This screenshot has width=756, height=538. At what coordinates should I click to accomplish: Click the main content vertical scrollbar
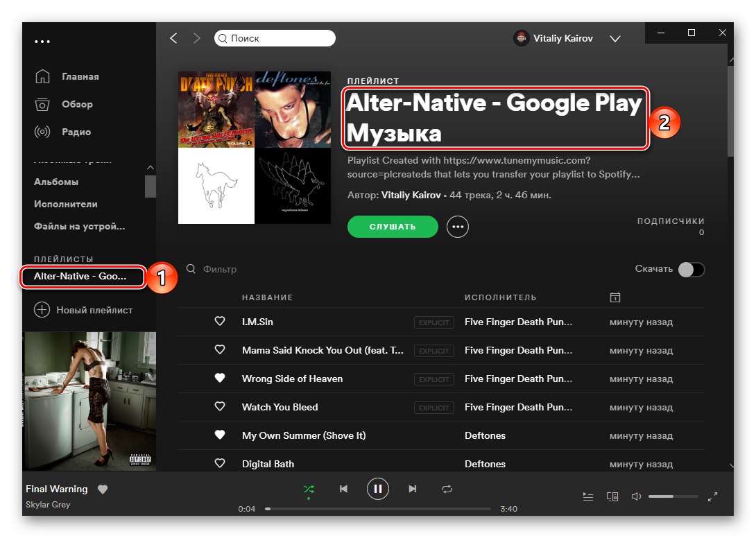pyautogui.click(x=730, y=111)
